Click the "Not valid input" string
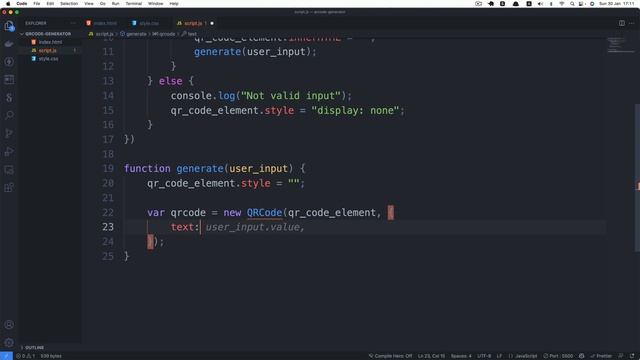The height and width of the screenshot is (360, 640). (291, 96)
